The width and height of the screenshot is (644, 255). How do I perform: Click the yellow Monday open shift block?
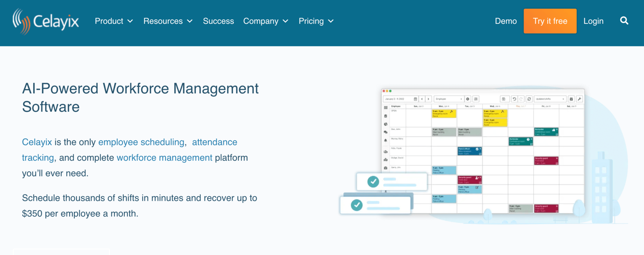(444, 113)
